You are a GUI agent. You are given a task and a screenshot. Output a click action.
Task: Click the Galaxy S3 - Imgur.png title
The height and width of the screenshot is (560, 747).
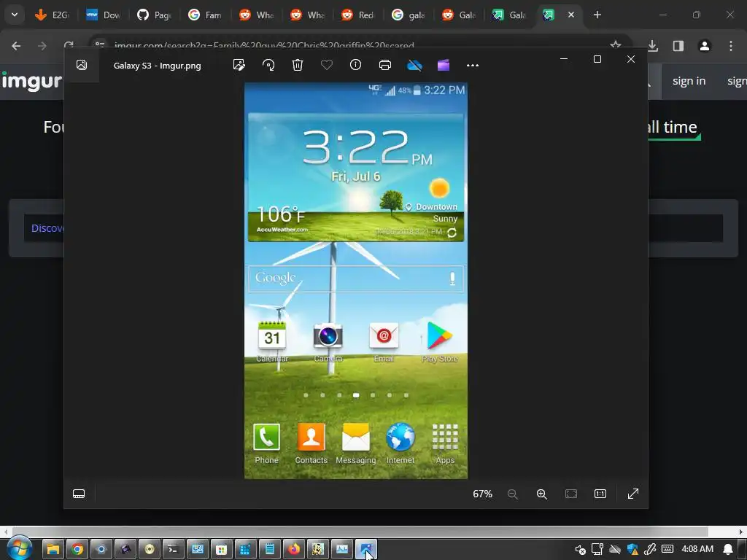pyautogui.click(x=158, y=66)
